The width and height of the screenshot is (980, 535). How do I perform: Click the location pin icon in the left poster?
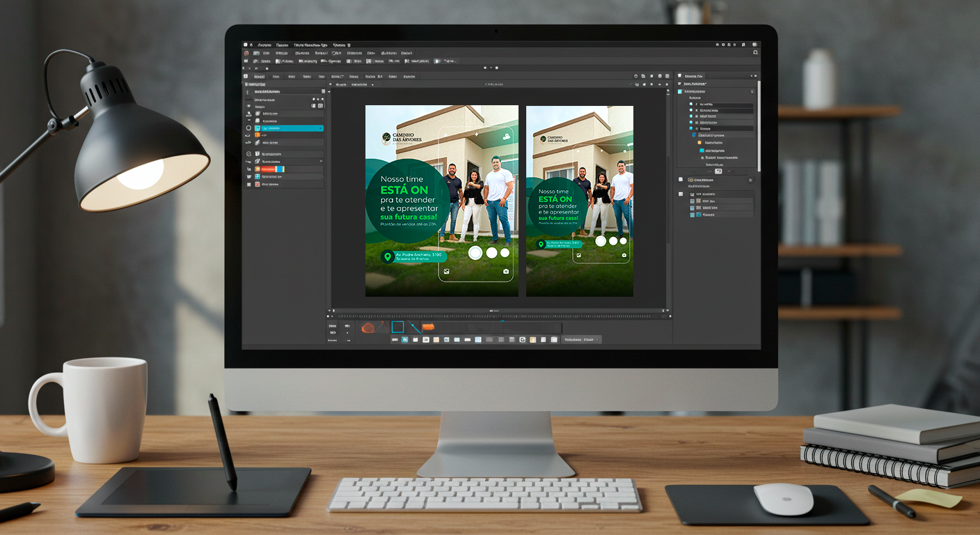(388, 257)
